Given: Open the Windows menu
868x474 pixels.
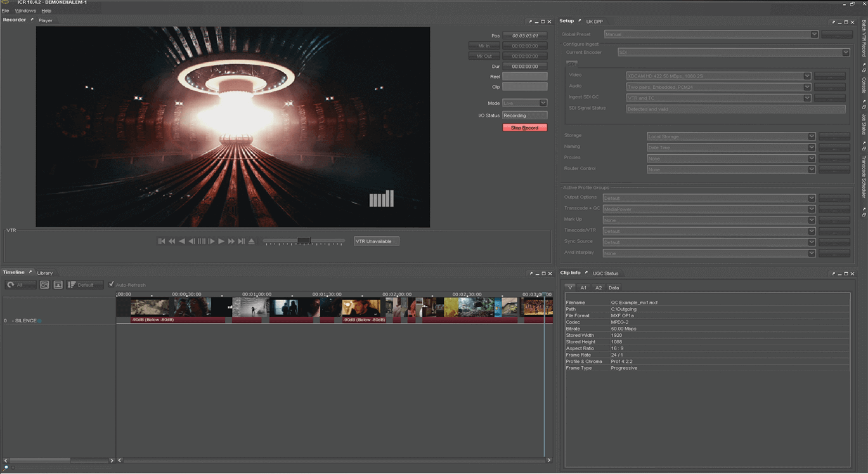Looking at the screenshot, I should [x=25, y=11].
